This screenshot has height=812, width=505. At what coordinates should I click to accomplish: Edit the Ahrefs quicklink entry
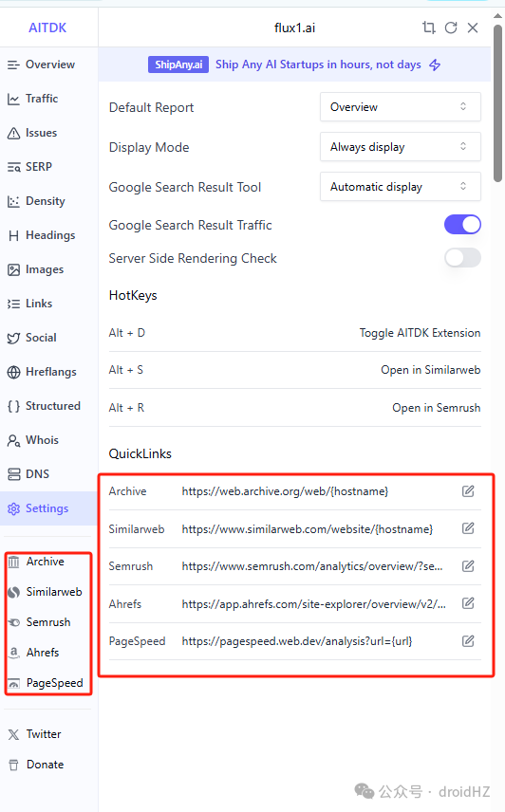468,603
